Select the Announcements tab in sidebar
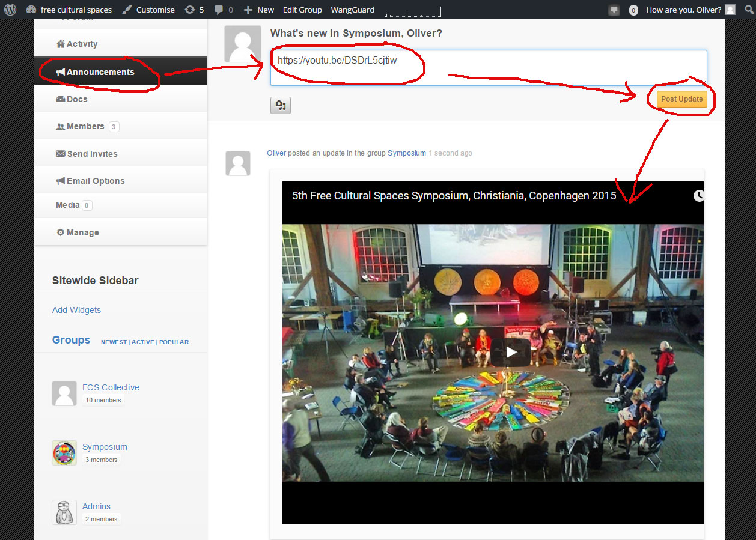This screenshot has height=540, width=756. click(x=100, y=72)
